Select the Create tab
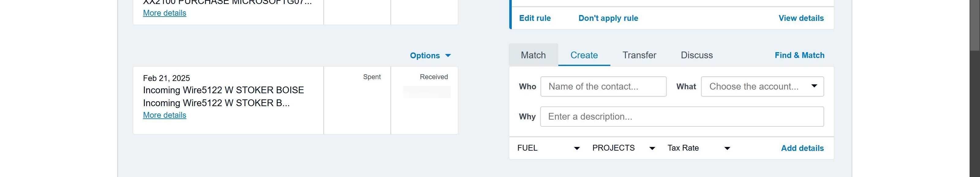This screenshot has height=177, width=980. click(584, 55)
